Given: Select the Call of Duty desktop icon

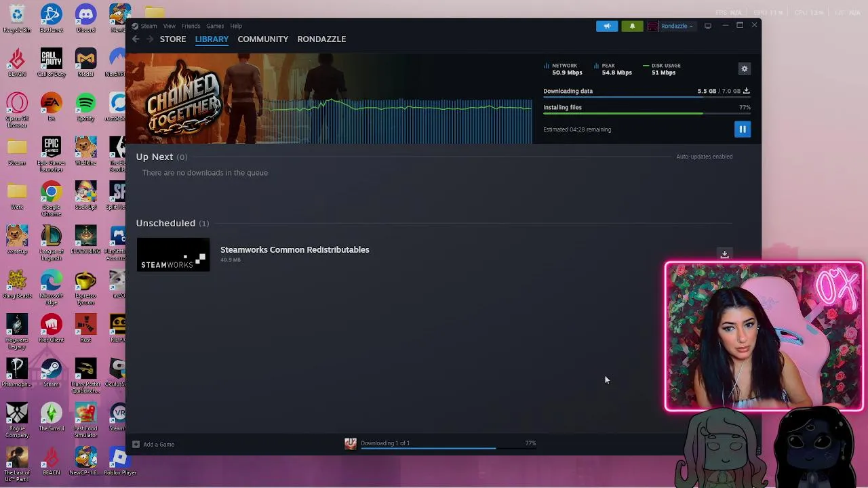Looking at the screenshot, I should click(51, 63).
